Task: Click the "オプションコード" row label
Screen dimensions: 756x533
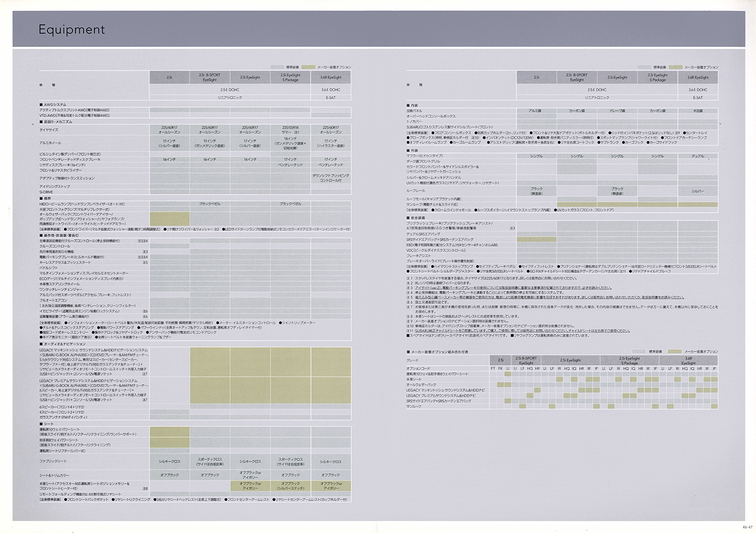Action: pos(417,369)
